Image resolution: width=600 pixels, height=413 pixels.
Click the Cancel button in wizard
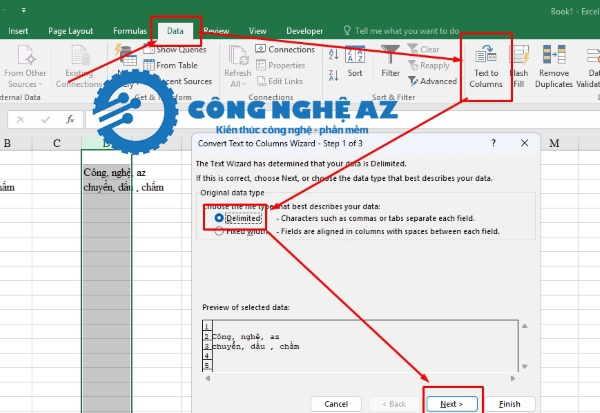tap(336, 404)
